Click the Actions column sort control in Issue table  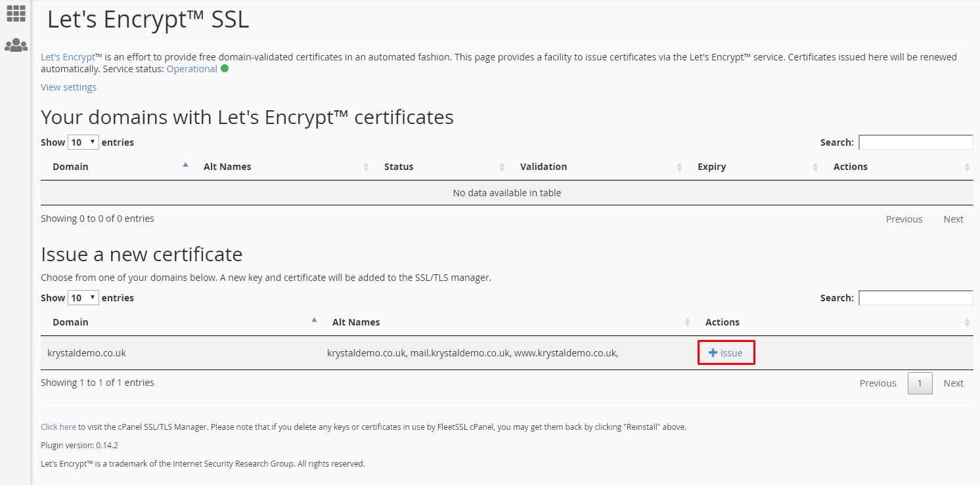966,322
